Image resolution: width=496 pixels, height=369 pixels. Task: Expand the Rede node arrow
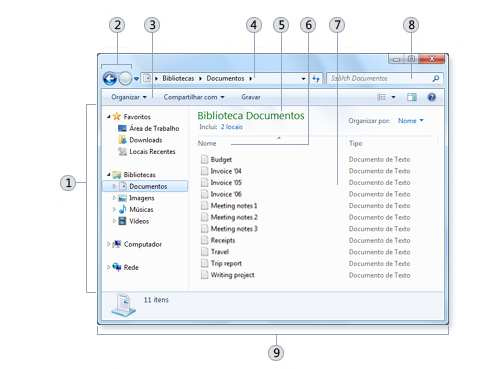109,267
